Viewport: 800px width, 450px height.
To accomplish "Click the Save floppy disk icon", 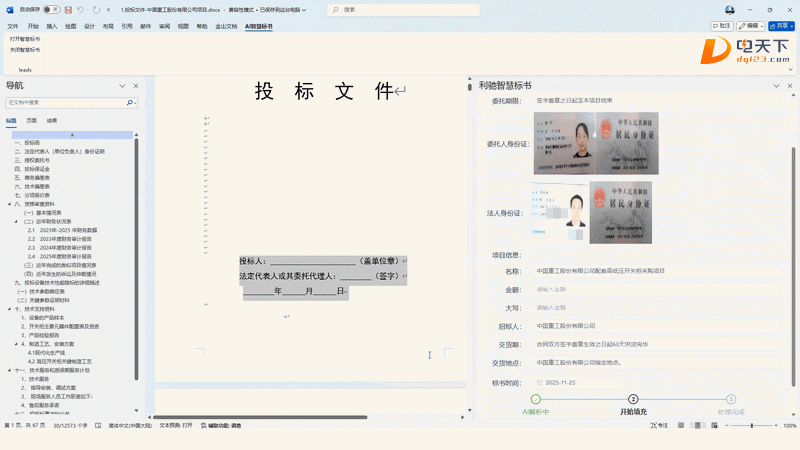I will pos(68,10).
